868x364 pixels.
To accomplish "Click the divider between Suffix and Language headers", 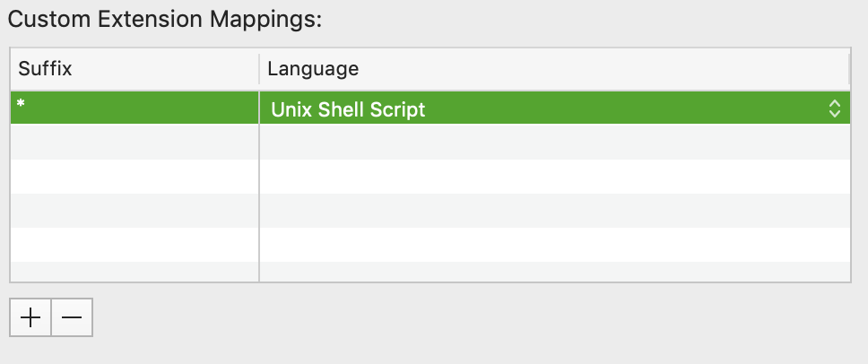I will 259,68.
